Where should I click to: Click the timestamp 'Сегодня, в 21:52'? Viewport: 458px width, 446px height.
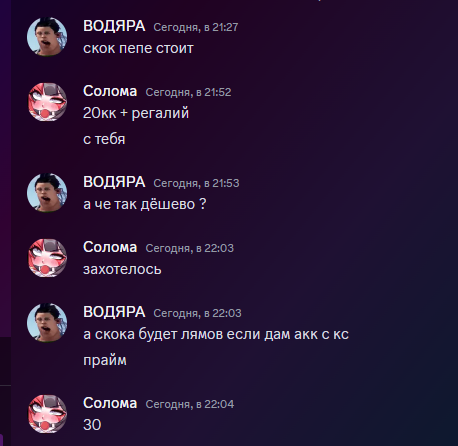[188, 92]
